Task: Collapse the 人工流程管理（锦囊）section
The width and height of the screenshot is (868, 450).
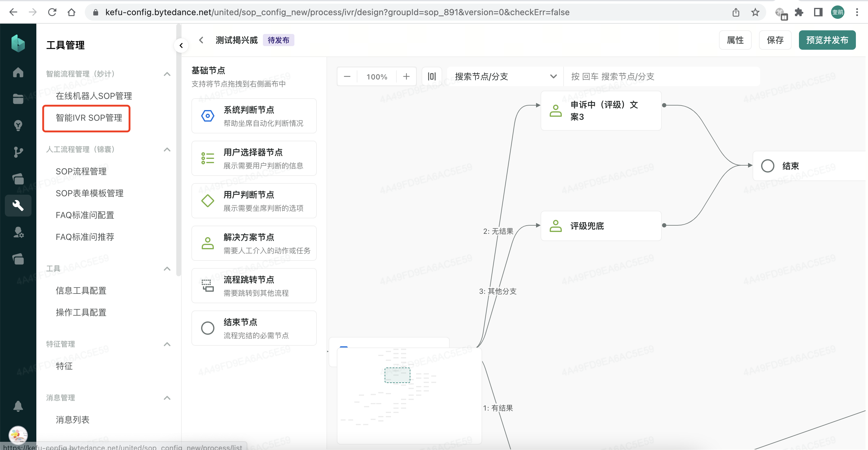Action: [x=167, y=150]
